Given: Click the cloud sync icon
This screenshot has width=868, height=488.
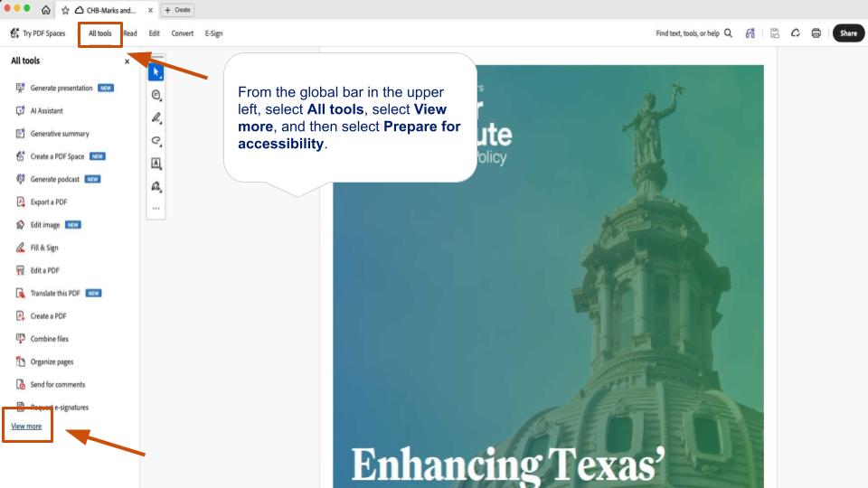Looking at the screenshot, I should click(x=795, y=33).
